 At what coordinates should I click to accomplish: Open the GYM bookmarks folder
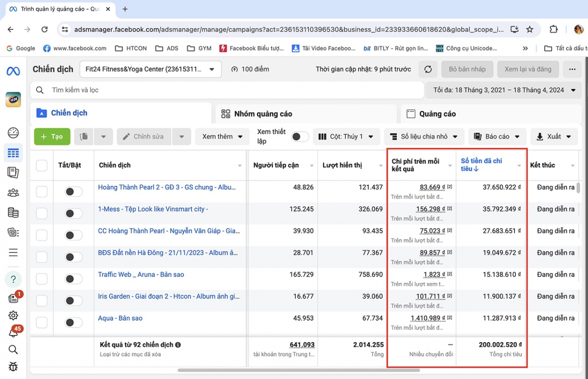[199, 48]
